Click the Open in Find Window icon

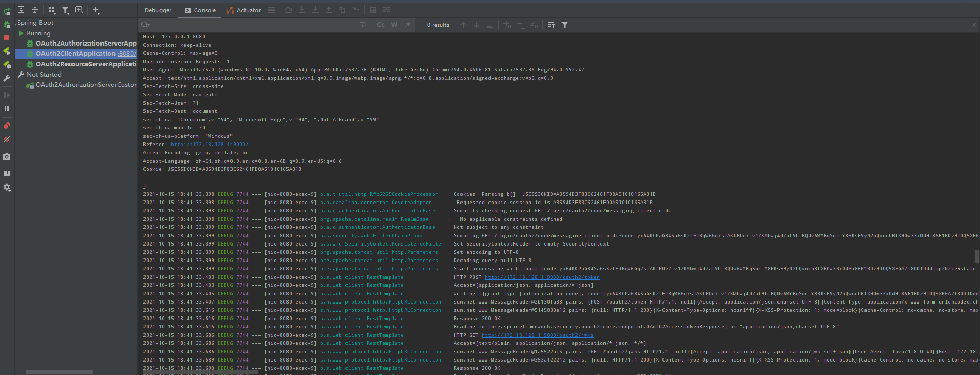[490, 25]
